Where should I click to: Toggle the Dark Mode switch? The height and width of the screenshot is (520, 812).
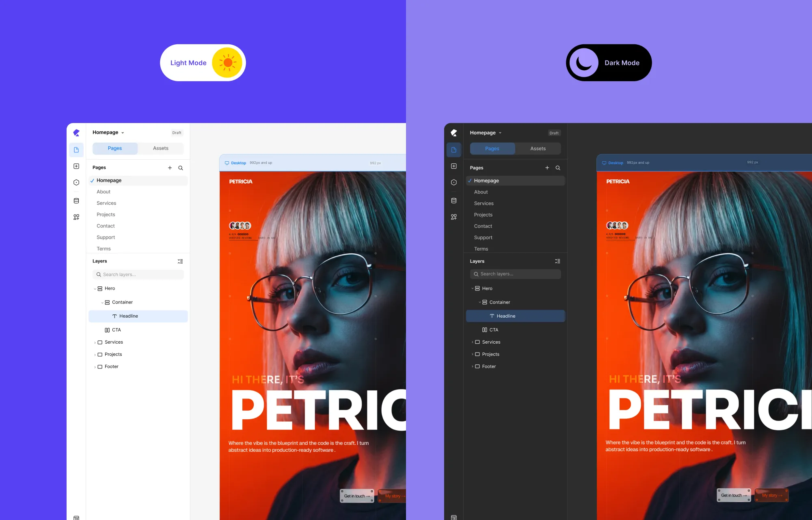(x=609, y=63)
